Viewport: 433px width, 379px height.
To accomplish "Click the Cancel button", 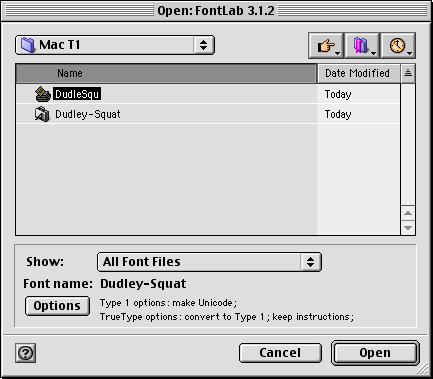I will point(280,353).
